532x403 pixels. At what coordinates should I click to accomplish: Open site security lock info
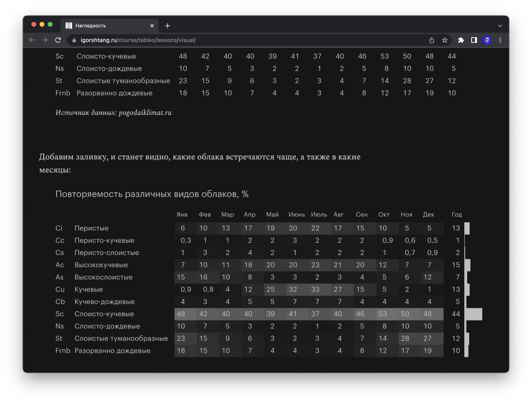74,40
